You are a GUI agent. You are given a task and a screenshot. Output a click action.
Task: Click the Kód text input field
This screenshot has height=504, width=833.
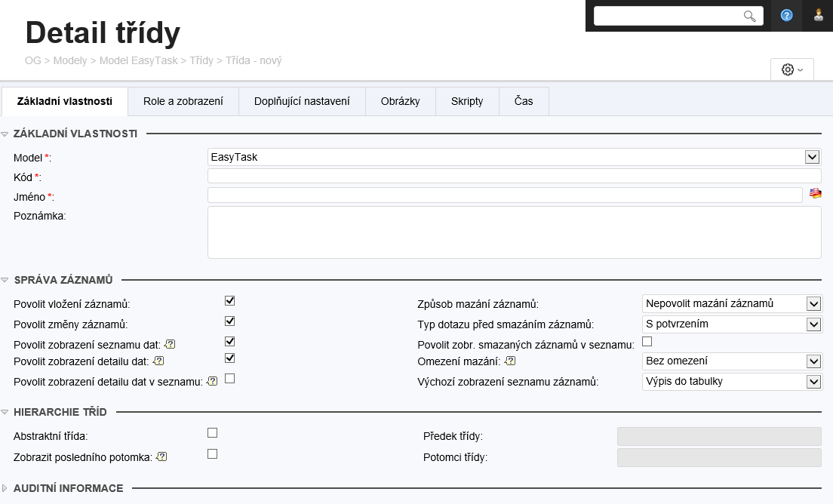point(513,176)
